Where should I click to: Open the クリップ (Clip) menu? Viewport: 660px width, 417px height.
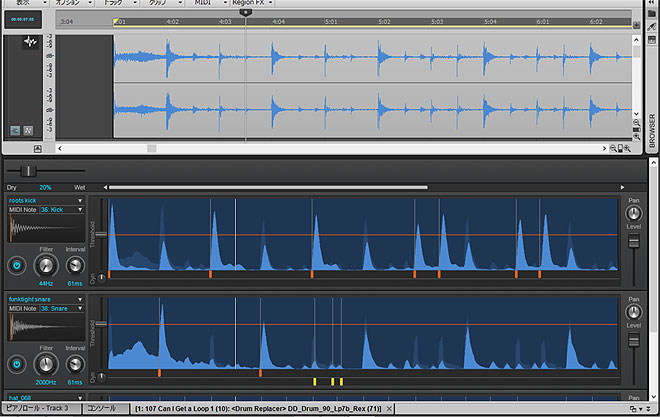(162, 3)
